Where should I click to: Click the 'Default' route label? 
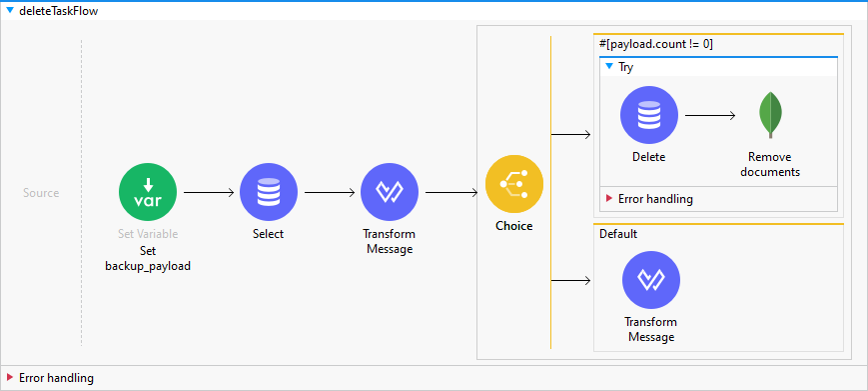click(618, 234)
